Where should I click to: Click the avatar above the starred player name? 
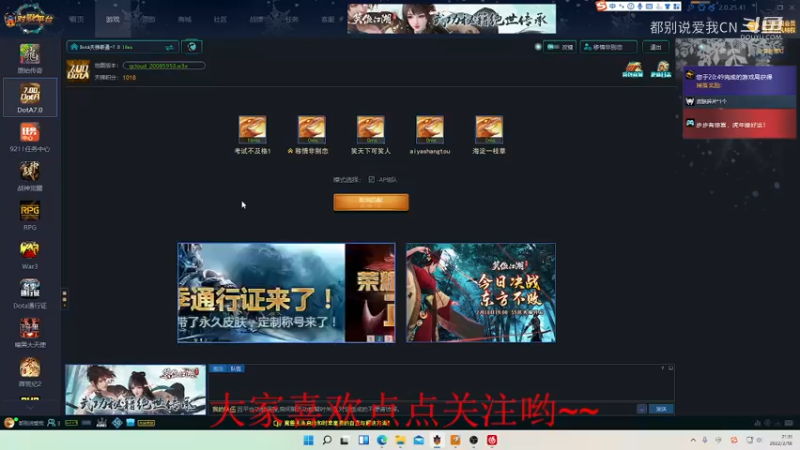tap(312, 129)
